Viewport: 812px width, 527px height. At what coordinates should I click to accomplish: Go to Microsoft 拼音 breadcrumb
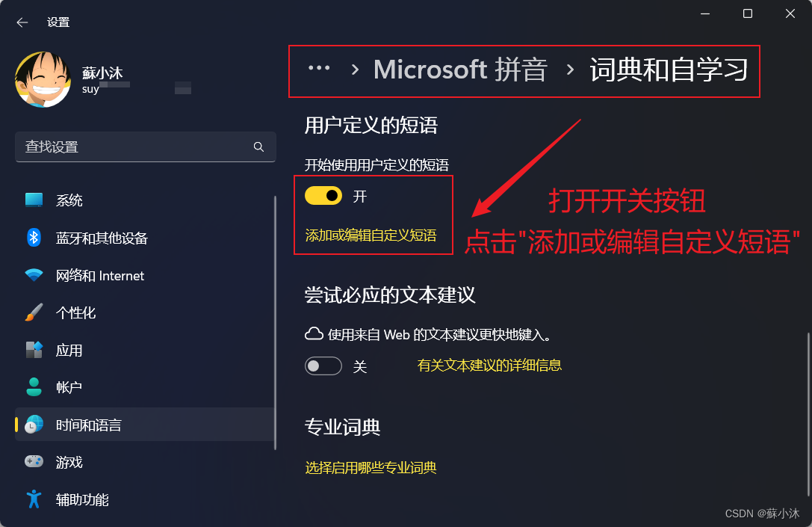pos(460,70)
